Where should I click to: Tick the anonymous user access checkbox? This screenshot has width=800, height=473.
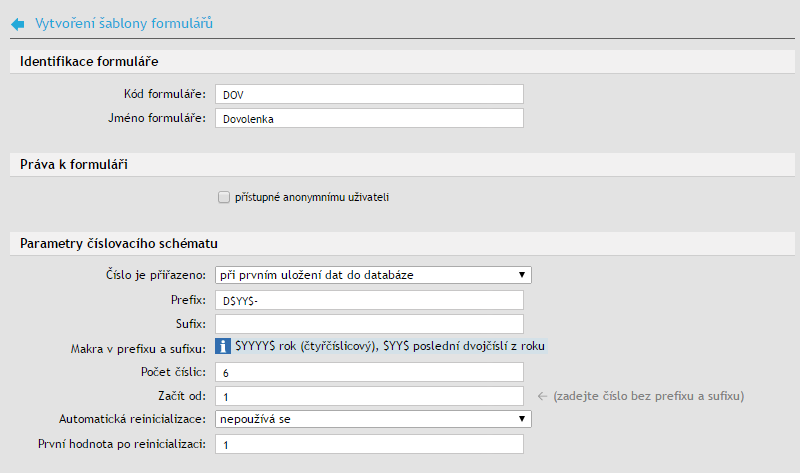[224, 197]
